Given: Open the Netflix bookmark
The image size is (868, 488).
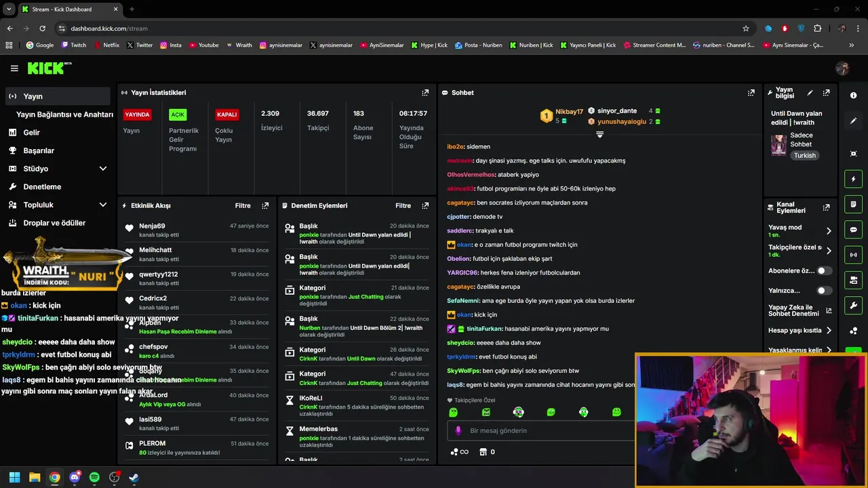Looking at the screenshot, I should (106, 45).
